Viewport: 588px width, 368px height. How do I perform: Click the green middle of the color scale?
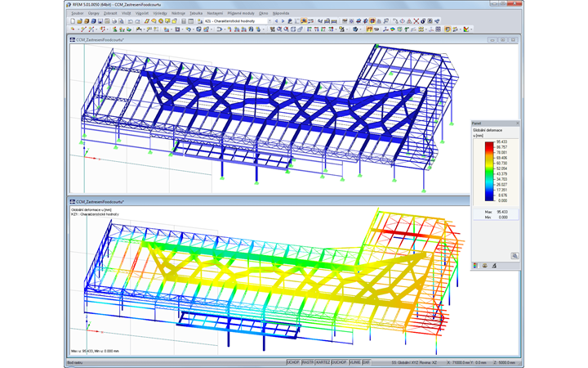pos(489,171)
